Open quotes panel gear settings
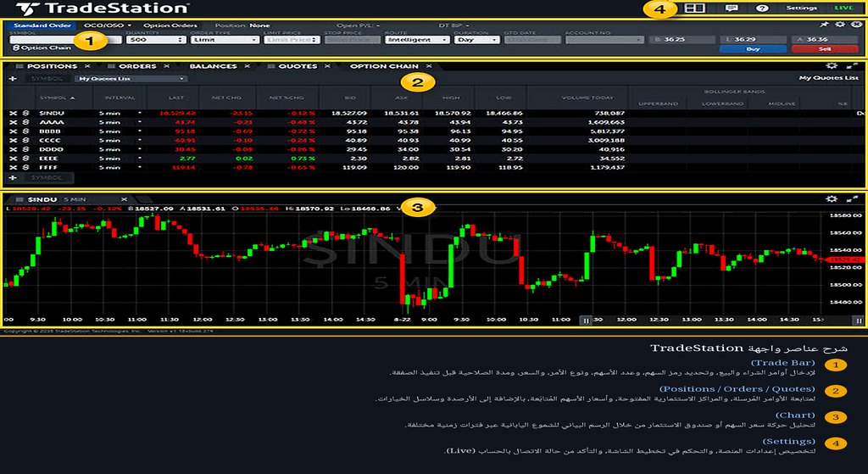Image resolution: width=868 pixels, height=474 pixels. pyautogui.click(x=832, y=66)
